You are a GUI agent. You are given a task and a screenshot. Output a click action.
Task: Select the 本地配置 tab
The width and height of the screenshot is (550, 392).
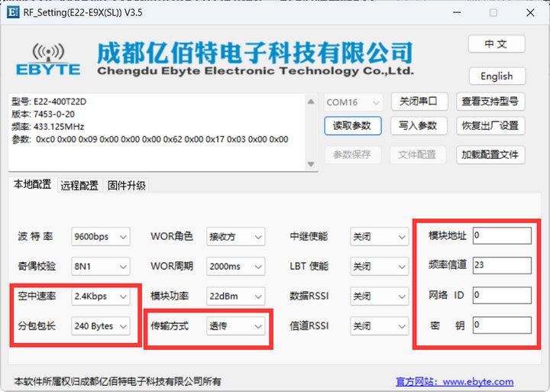33,184
